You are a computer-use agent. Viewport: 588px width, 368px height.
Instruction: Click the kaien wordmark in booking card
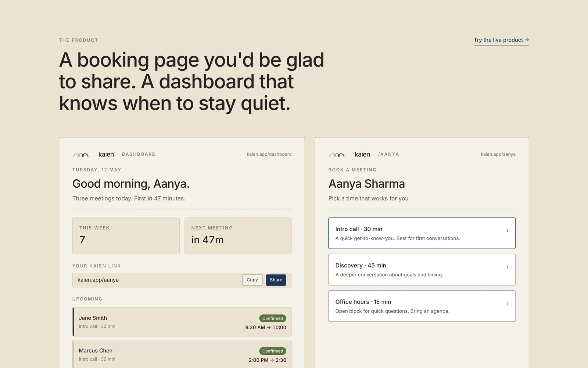[362, 155]
